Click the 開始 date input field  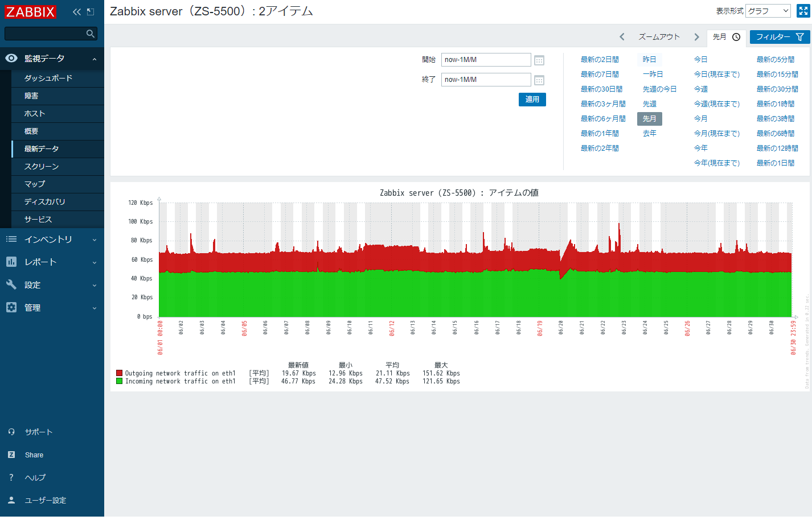tap(486, 60)
